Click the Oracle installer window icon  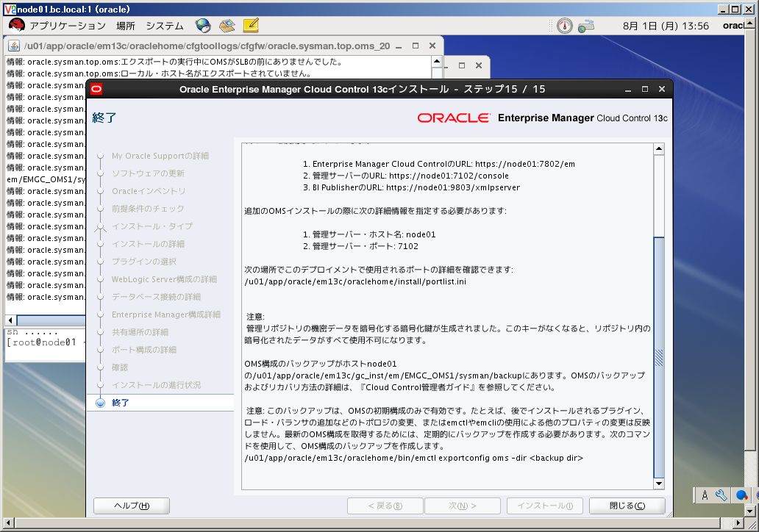(96, 89)
